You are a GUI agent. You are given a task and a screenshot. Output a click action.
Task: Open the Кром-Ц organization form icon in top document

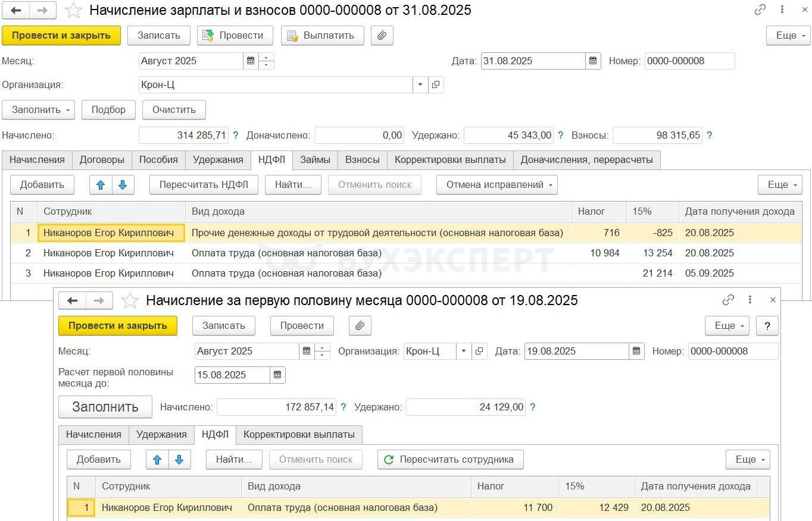tap(436, 85)
